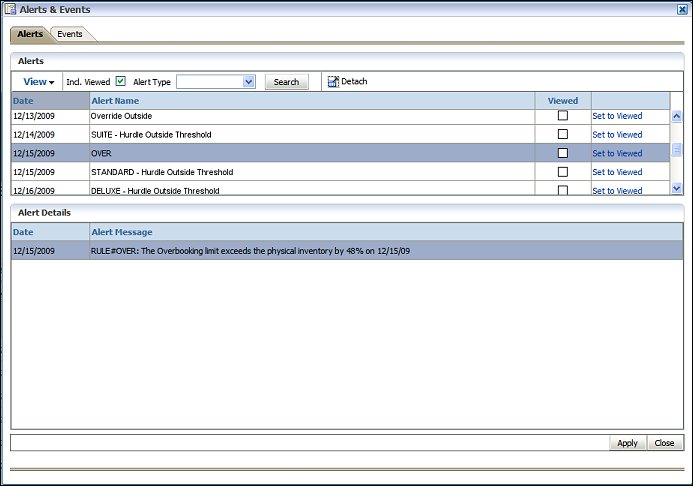
Task: Switch to the Events tab
Action: pos(70,34)
